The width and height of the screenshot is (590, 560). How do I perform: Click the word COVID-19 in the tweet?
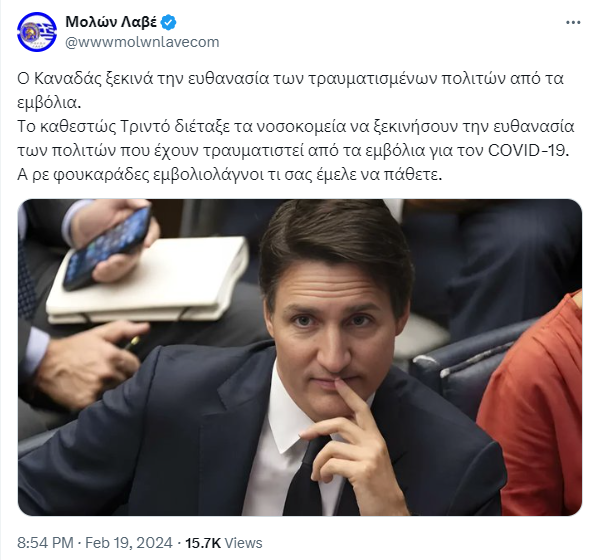[527, 151]
